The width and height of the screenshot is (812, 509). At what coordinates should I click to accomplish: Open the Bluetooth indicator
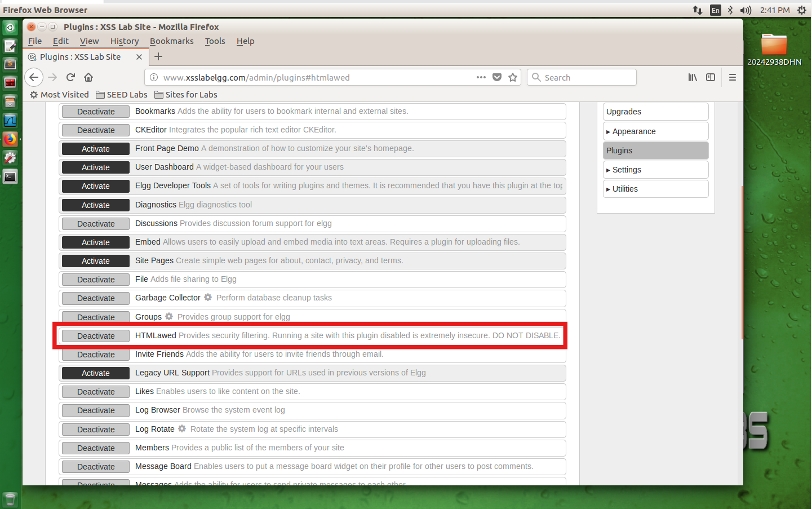[x=730, y=10]
